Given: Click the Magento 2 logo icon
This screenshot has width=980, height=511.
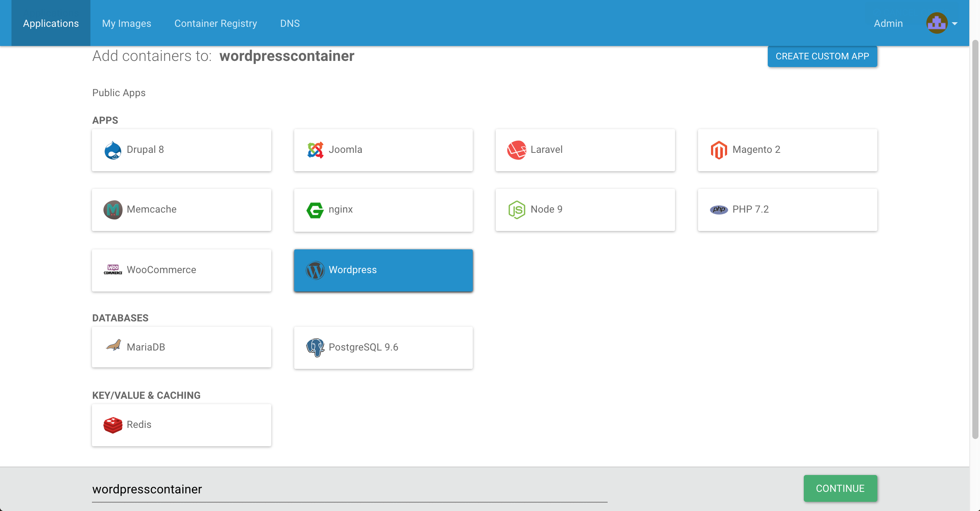Looking at the screenshot, I should coord(719,150).
